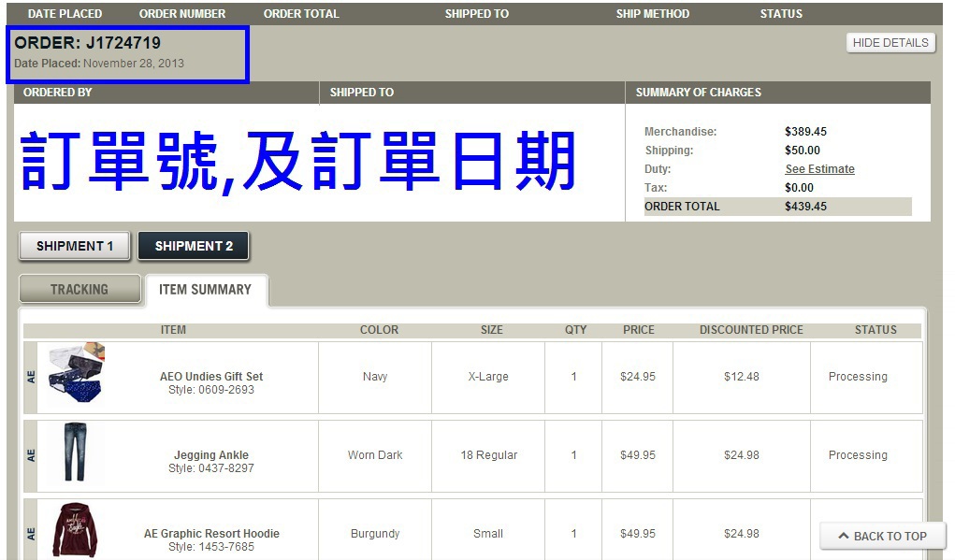955x560 pixels.
Task: Click the ORDER TOTAL column header
Action: coord(301,13)
